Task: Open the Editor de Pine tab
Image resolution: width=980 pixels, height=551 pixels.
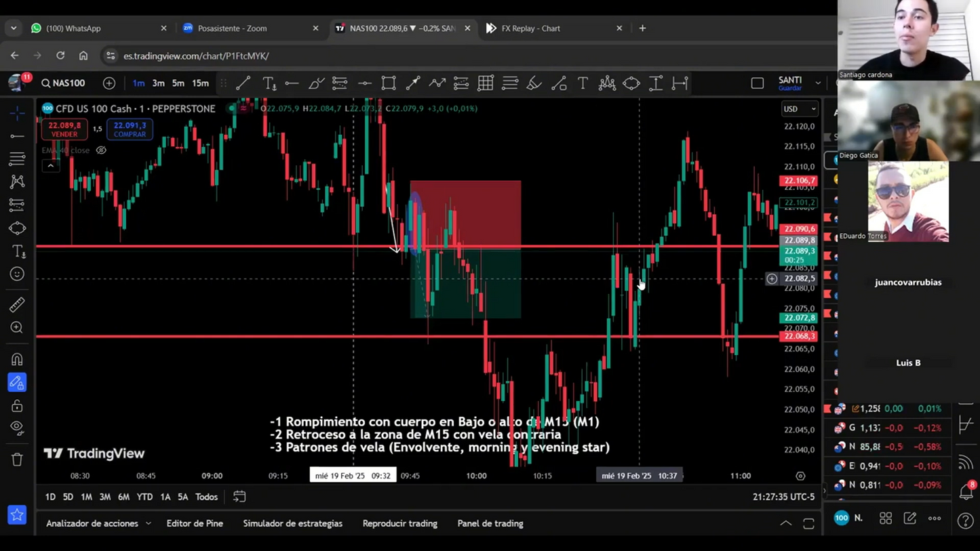Action: point(195,523)
